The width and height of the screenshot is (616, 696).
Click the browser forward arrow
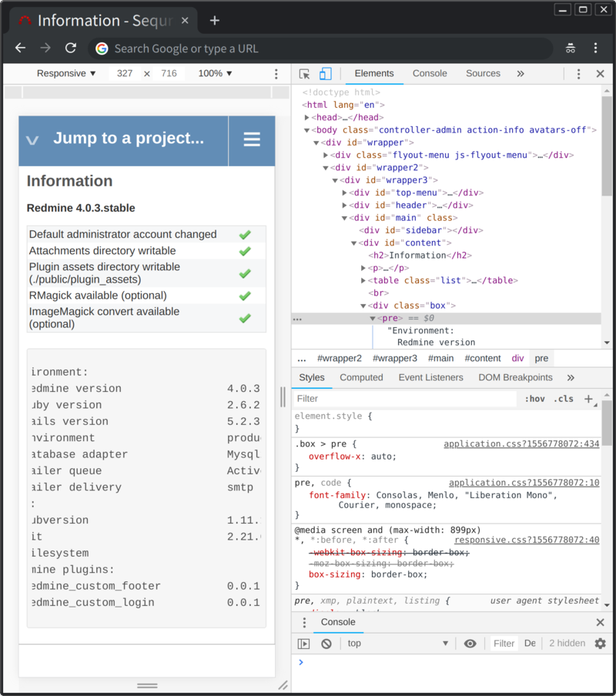tap(45, 48)
